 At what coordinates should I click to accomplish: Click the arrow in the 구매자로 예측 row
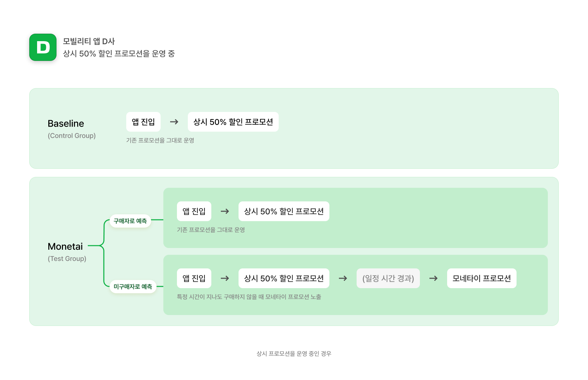click(x=225, y=211)
